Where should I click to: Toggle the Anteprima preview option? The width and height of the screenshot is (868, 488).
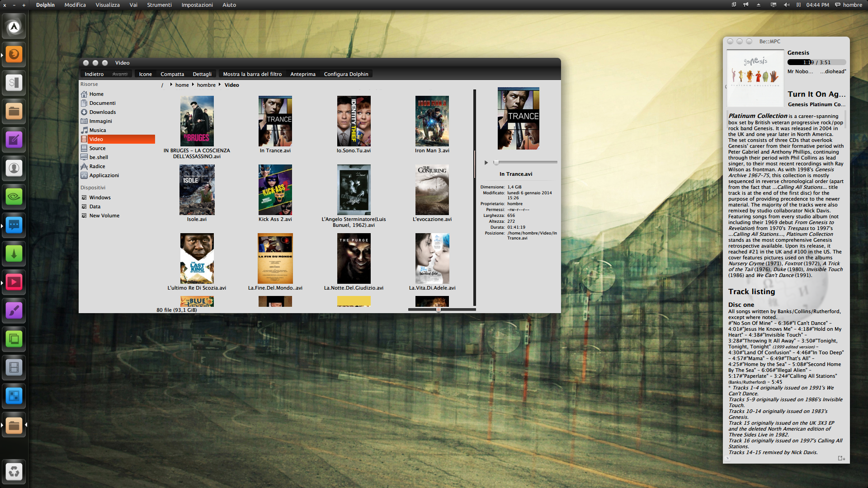pos(303,74)
